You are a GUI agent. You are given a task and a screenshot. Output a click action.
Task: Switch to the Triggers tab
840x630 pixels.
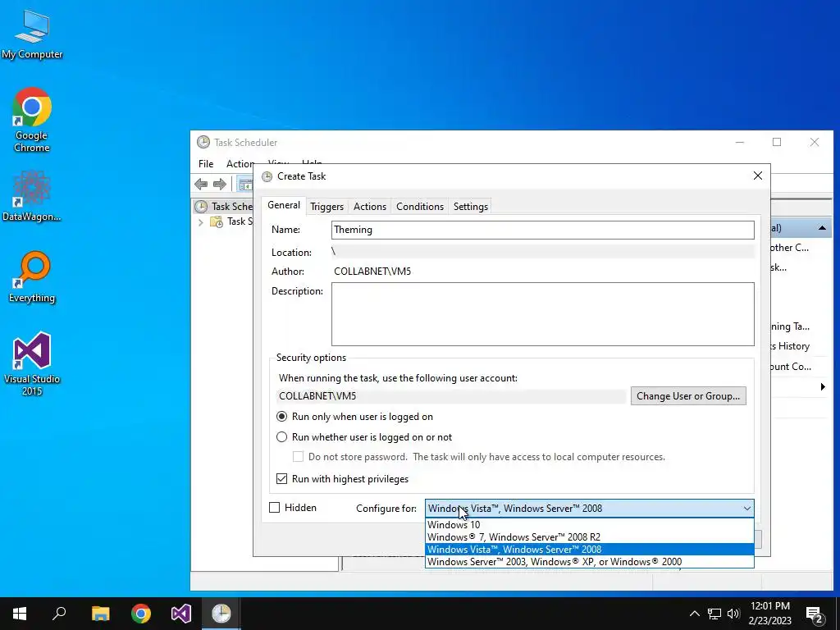coord(326,207)
